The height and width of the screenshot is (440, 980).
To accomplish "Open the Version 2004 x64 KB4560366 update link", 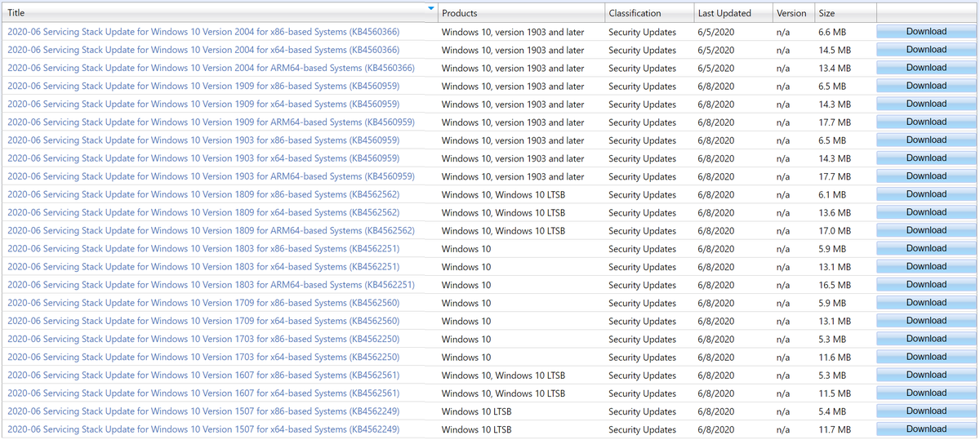I will [203, 50].
